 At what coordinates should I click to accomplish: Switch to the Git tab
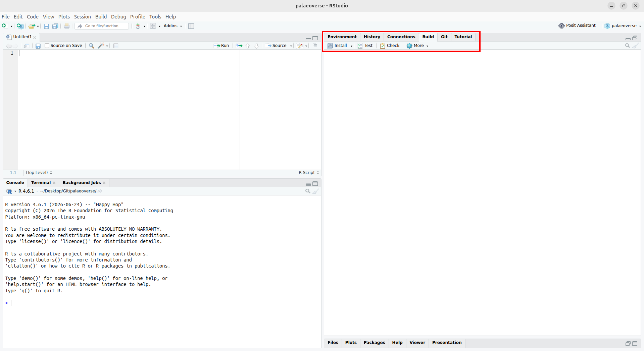[x=444, y=37]
